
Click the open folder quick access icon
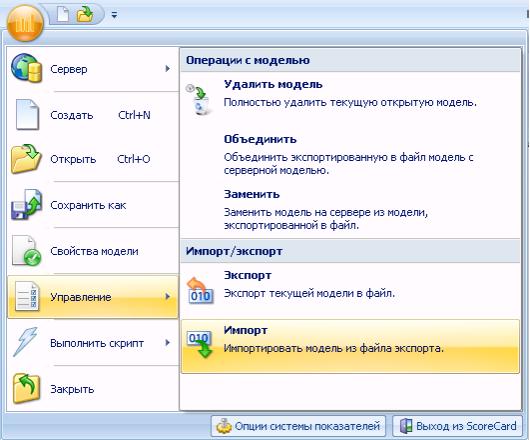85,15
